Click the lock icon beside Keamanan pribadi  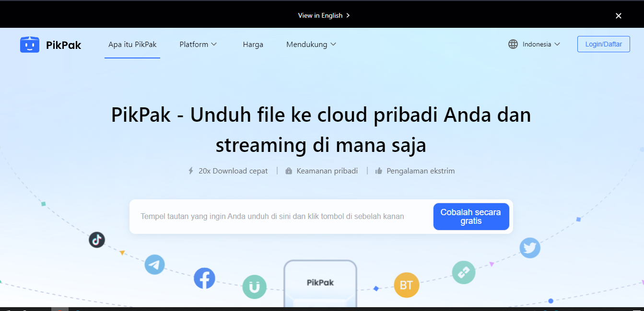pos(289,171)
